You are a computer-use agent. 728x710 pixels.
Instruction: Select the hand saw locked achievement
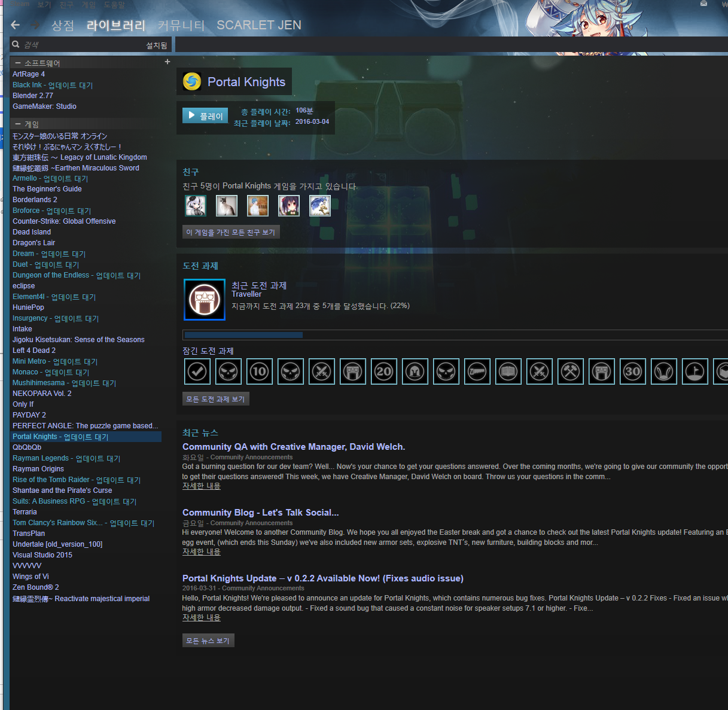tap(477, 371)
